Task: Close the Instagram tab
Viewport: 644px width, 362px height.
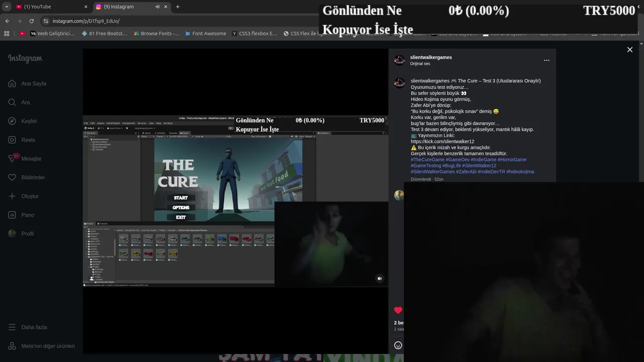Action: pos(166,7)
